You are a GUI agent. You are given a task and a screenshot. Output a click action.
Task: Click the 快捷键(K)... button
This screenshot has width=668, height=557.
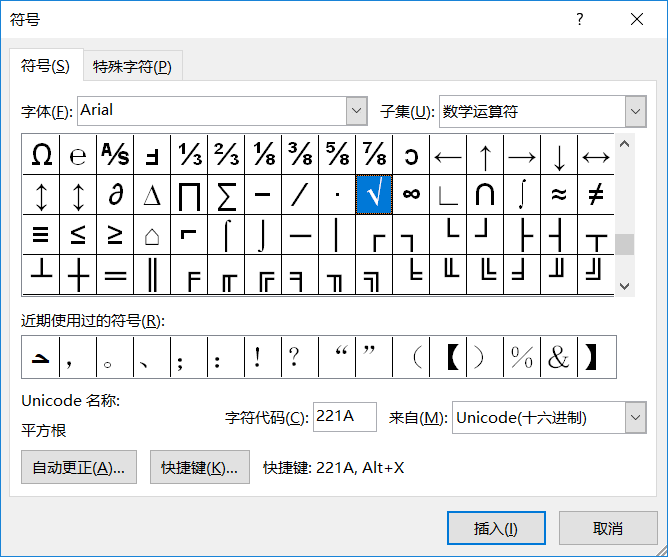(200, 467)
